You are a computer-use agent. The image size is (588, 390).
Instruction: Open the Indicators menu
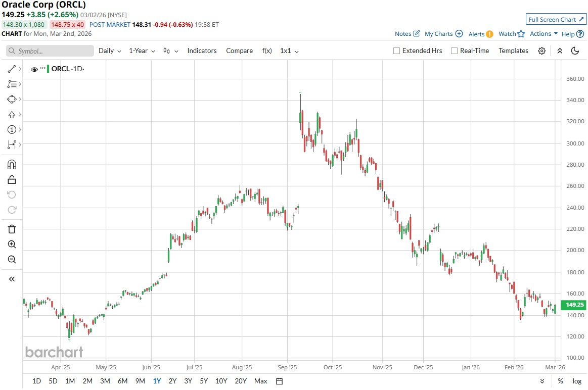(x=202, y=51)
